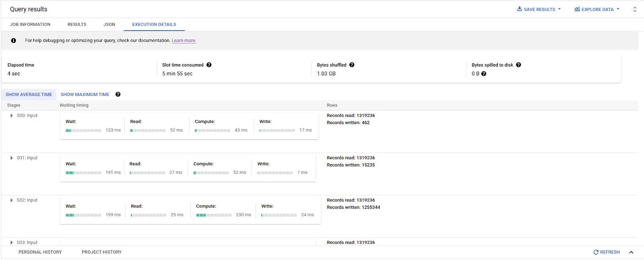Click the help icon next to 0 B value
Screen dimensions: 644x260
484,74
